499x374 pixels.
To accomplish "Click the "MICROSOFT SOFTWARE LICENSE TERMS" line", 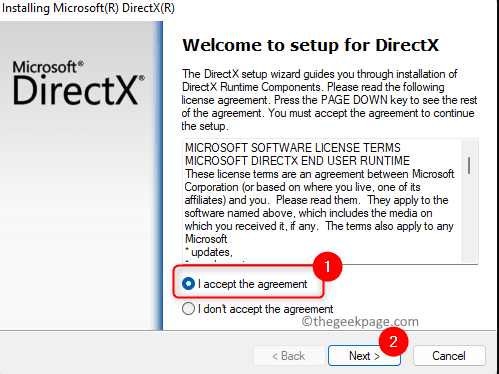I will click(293, 148).
